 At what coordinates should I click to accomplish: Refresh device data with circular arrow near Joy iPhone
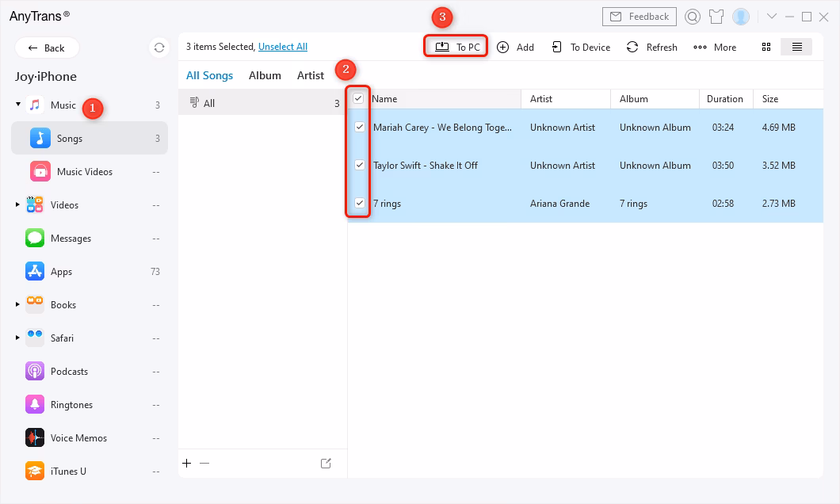click(158, 47)
